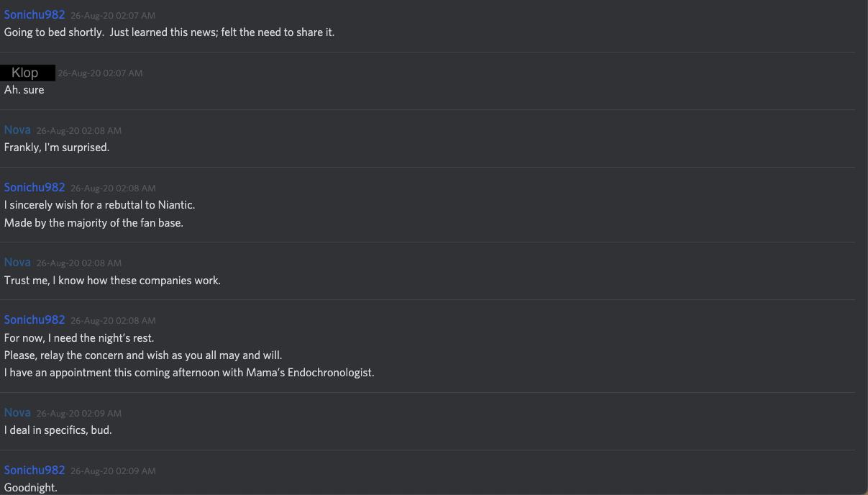Click "Trust me, I know how these companies work."

(x=112, y=280)
